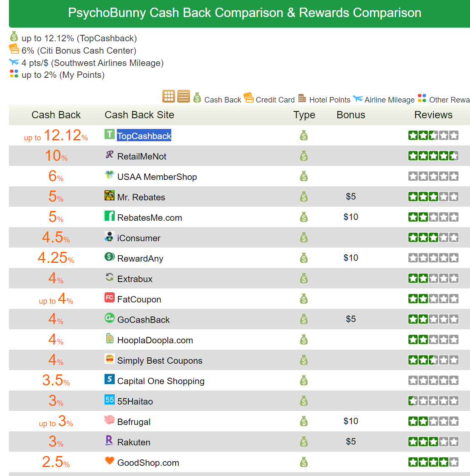
Task: Sort table by Reviews column header
Action: tap(433, 115)
